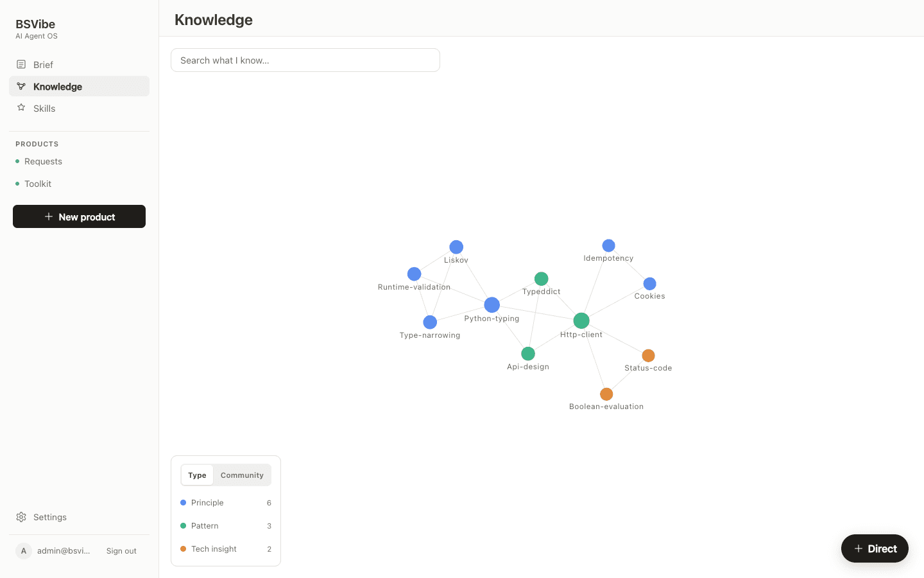Click the Skills star icon
The image size is (924, 578).
[21, 108]
